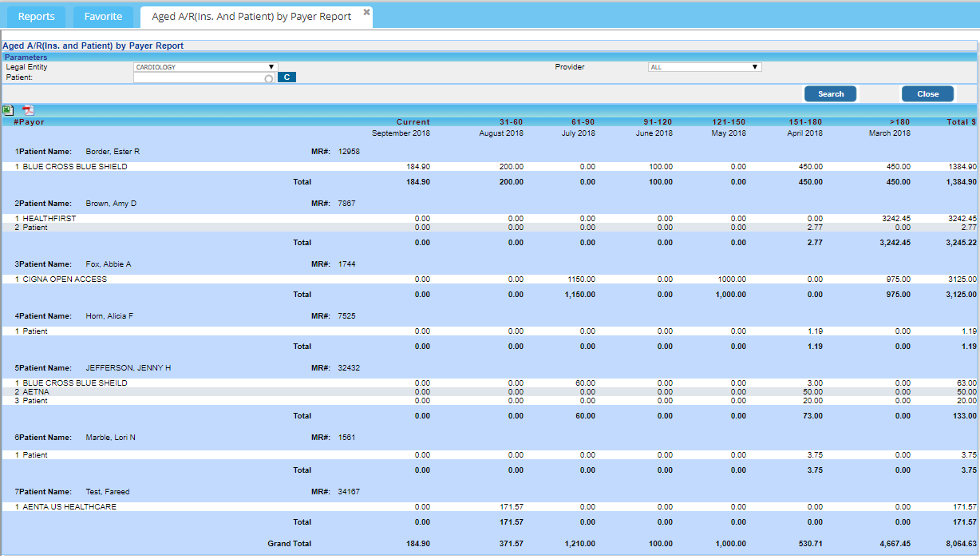This screenshot has width=980, height=559.
Task: Click the patient search magnifier icon
Action: click(x=269, y=78)
